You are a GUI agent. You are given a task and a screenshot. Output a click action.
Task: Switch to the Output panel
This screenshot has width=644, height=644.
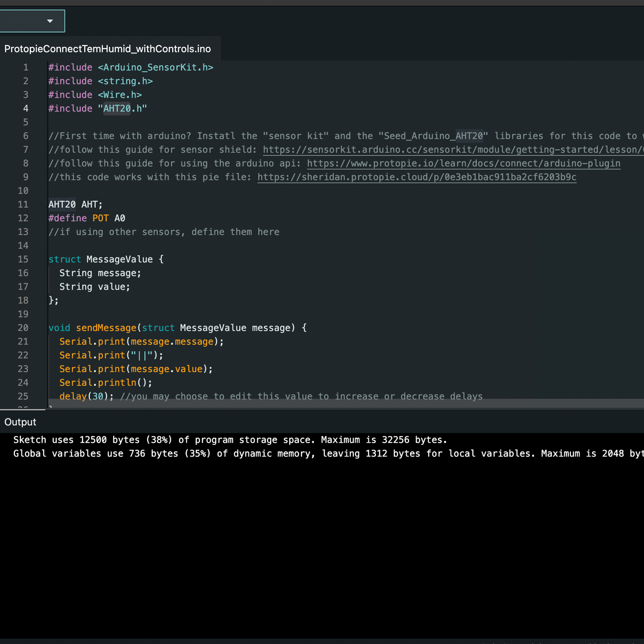(20, 422)
